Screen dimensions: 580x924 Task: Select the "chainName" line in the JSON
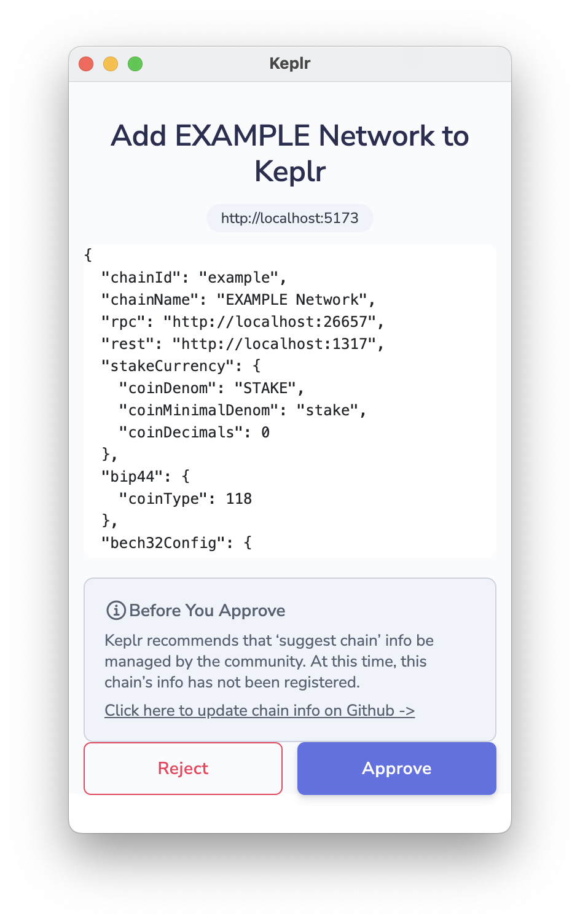coord(238,300)
